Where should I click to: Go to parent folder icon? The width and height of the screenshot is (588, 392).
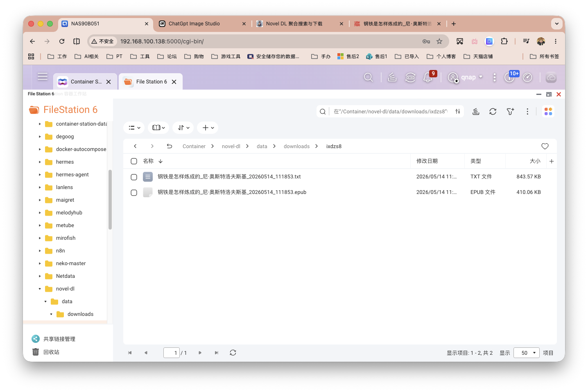pyautogui.click(x=170, y=146)
